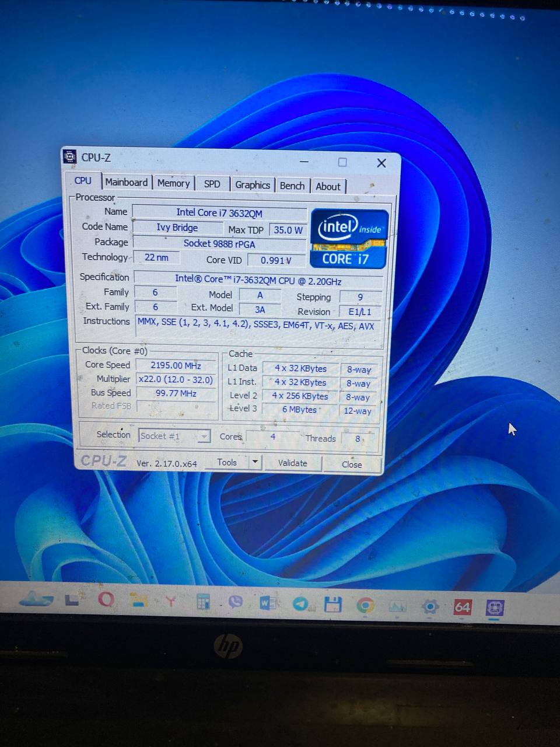Open Google Chrome from the taskbar
Viewport: 560px width, 747px height.
coord(365,605)
